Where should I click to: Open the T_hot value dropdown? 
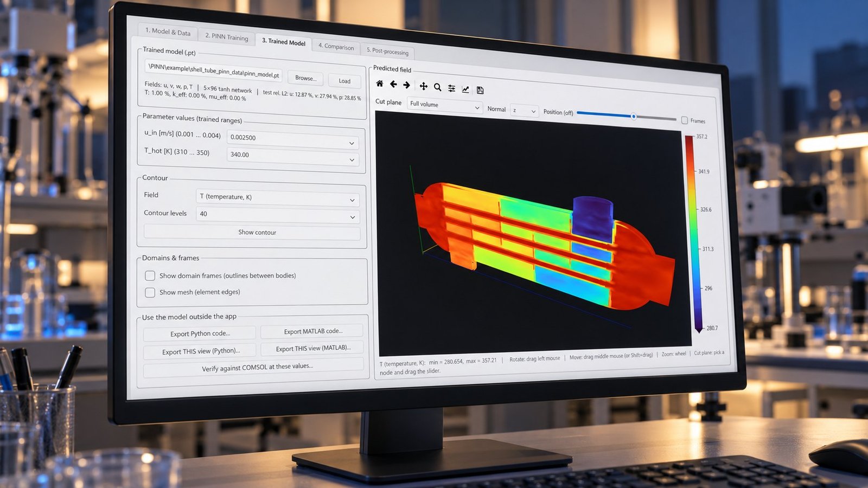click(x=292, y=157)
